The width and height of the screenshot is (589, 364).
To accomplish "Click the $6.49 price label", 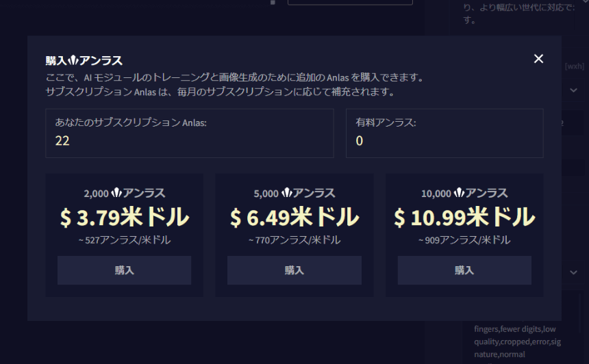I will click(294, 218).
